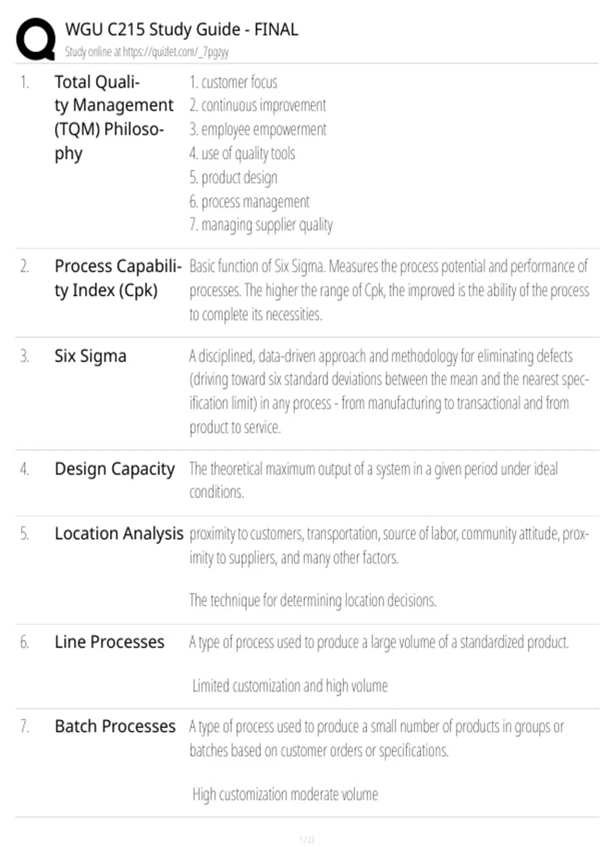The height and width of the screenshot is (868, 613).
Task: Click the Cpk definition paragraph
Action: click(x=389, y=290)
